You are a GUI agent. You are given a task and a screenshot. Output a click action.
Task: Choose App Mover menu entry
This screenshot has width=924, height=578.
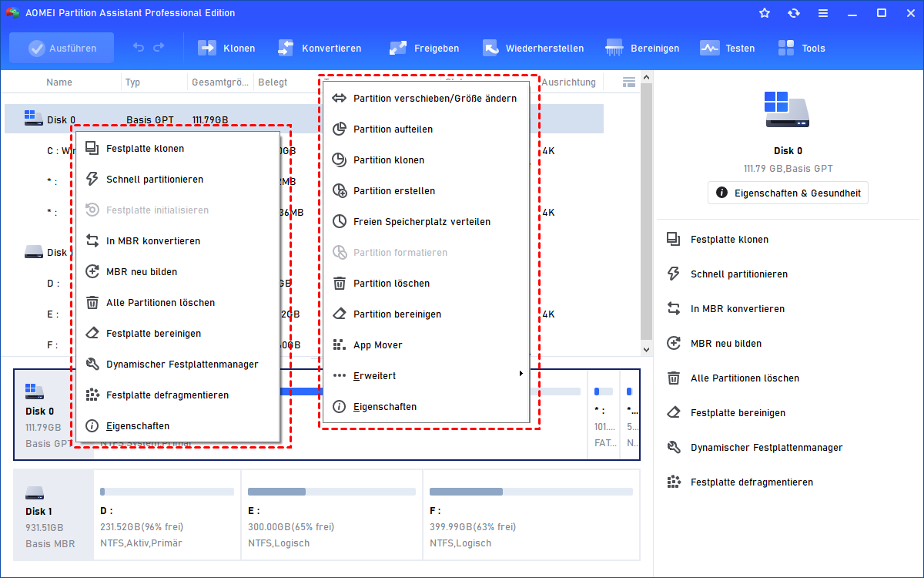[x=426, y=344]
